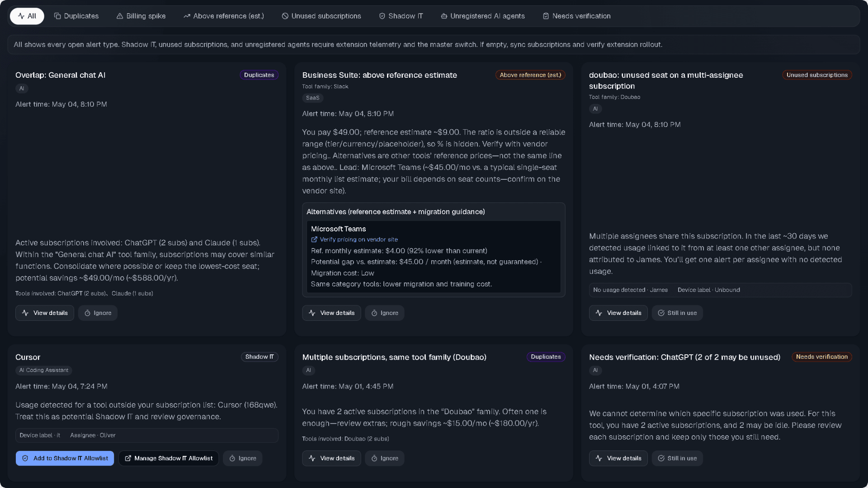Click the clipboard icon for Needs verification tab
The width and height of the screenshot is (868, 488).
coord(546,16)
